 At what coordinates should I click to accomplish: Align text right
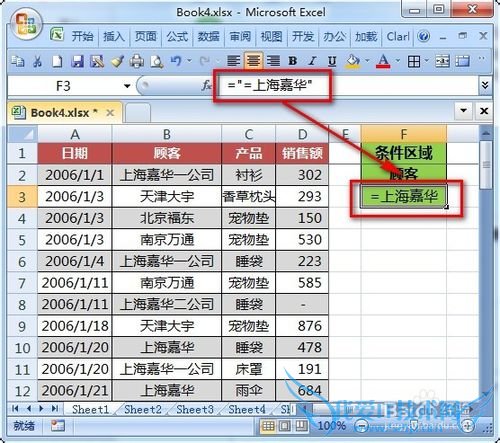tap(273, 61)
